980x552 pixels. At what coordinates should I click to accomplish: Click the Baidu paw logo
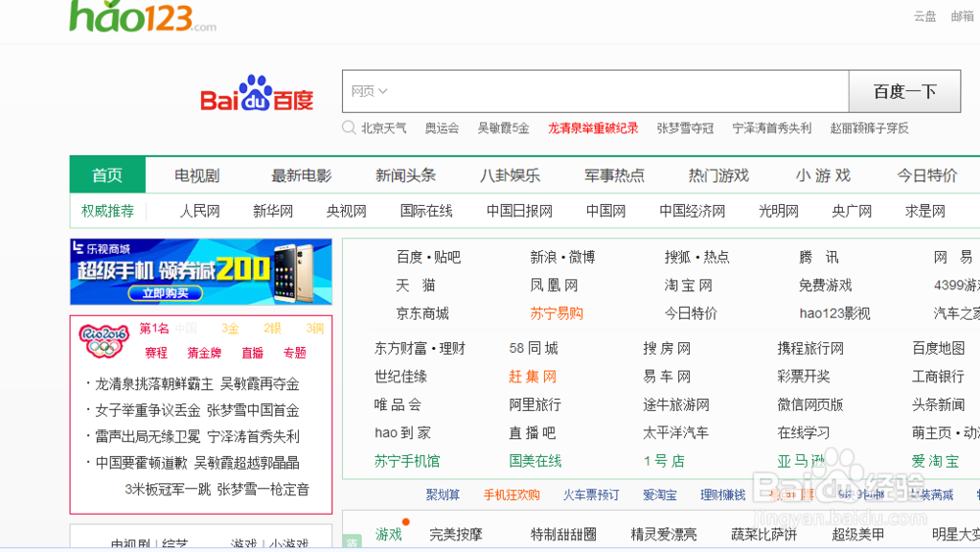point(257,93)
